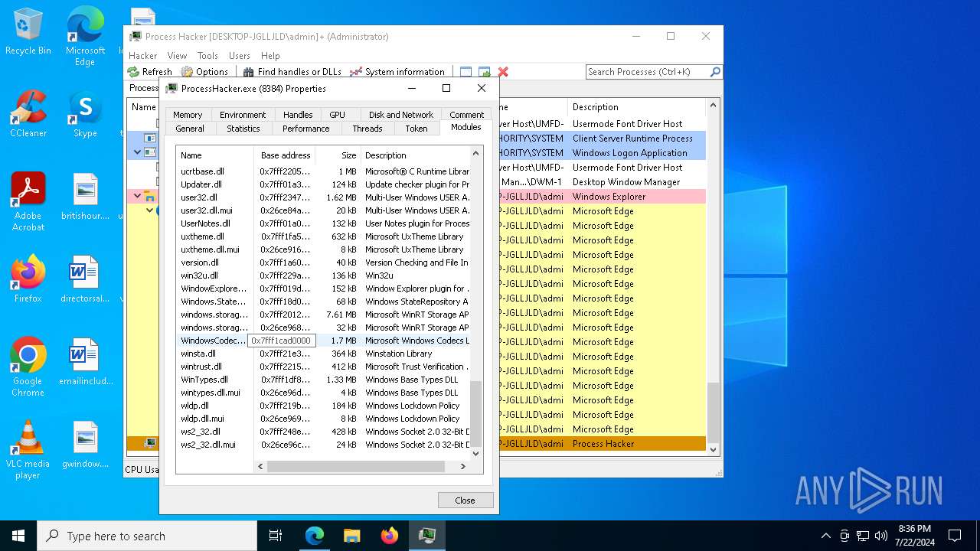Focus the Search Processes field
This screenshot has width=980, height=551.
tap(648, 72)
